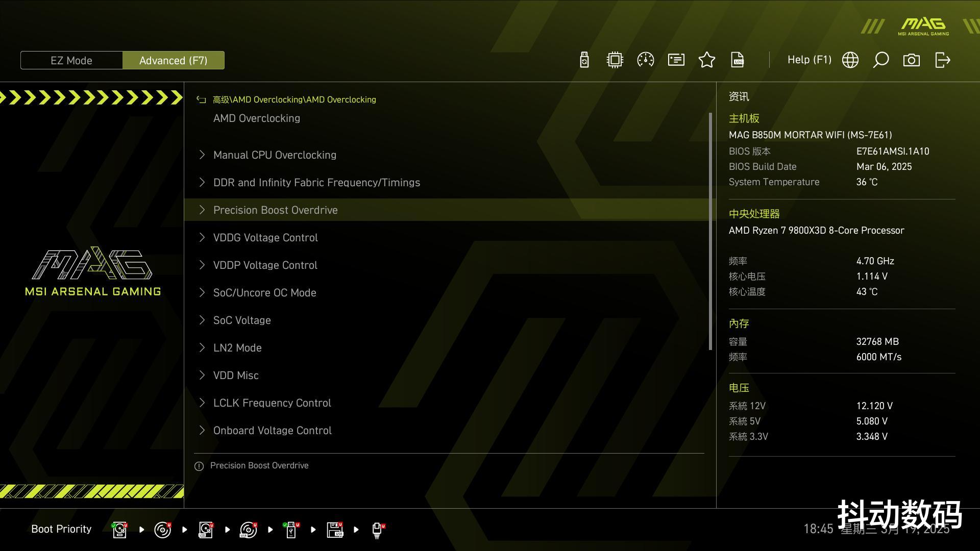Select the Advanced (F7) mode tab

[174, 60]
